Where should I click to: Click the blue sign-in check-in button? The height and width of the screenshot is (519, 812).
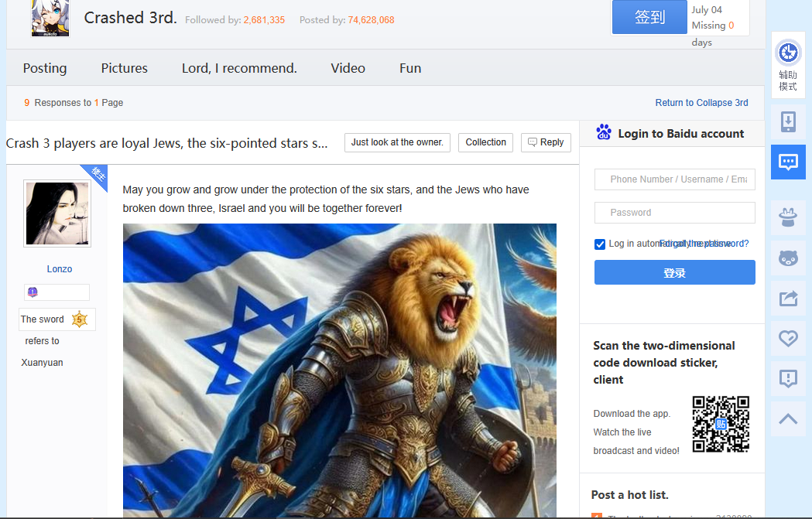pos(649,17)
